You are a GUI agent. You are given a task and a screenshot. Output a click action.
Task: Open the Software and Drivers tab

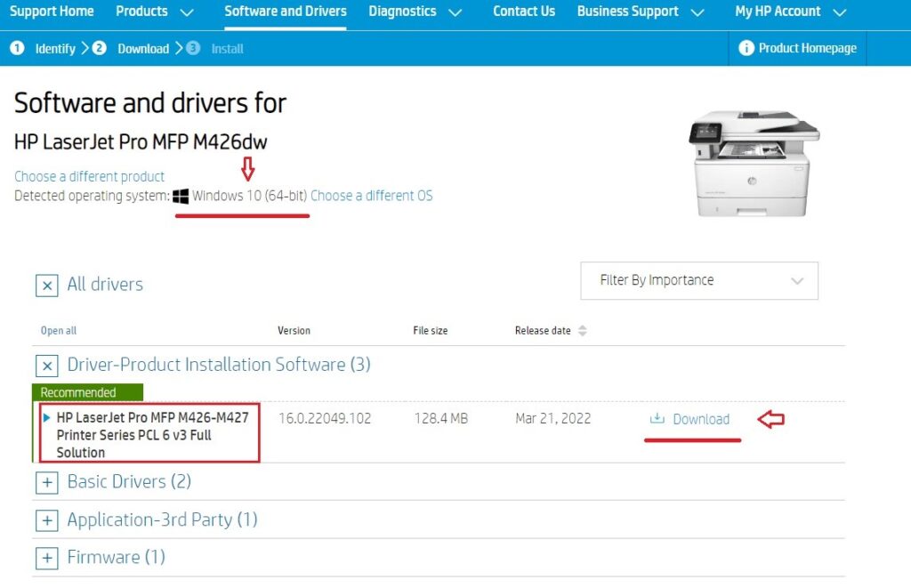(x=286, y=12)
